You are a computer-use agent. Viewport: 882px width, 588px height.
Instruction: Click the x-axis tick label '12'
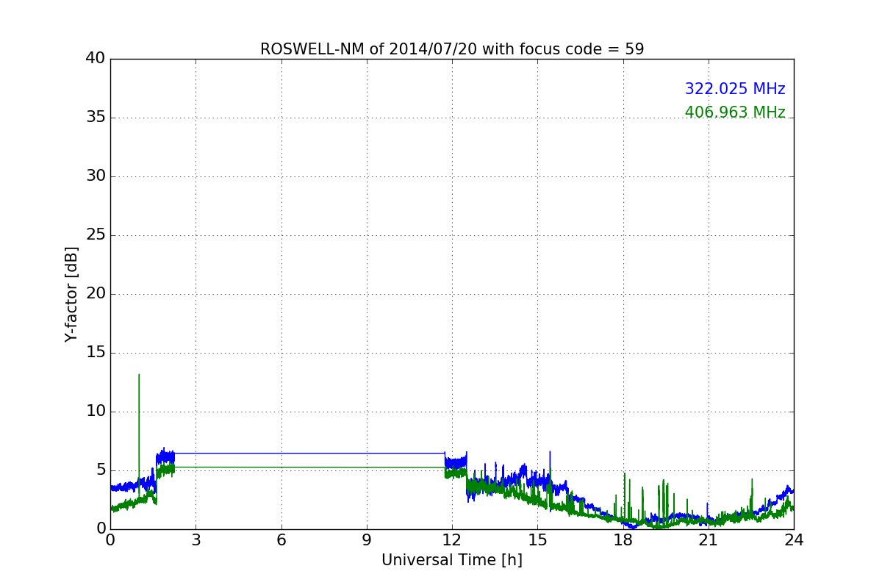(x=452, y=540)
